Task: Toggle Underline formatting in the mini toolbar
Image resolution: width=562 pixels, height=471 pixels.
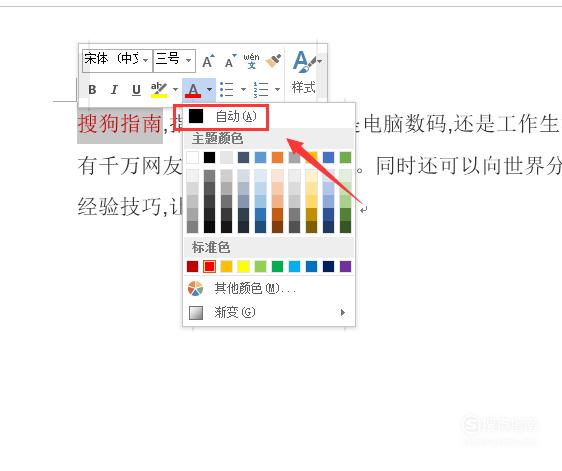Action: (136, 89)
